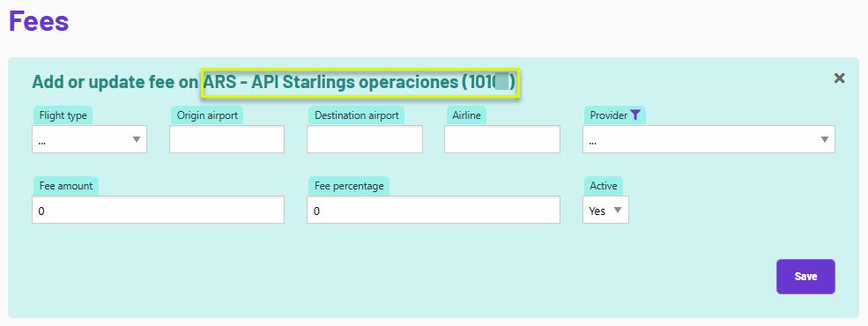Click the Fee percentage label tag
This screenshot has width=868, height=326.
point(349,186)
